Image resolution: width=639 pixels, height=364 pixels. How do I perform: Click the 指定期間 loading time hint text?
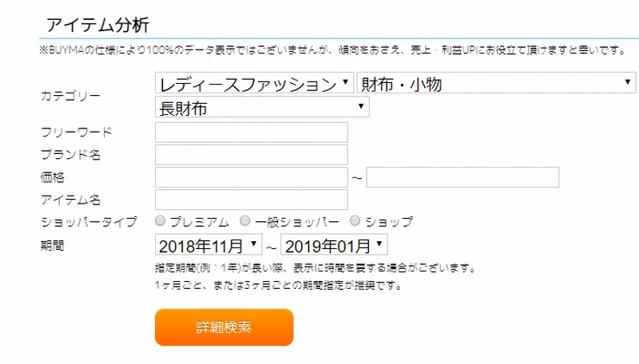point(316,267)
